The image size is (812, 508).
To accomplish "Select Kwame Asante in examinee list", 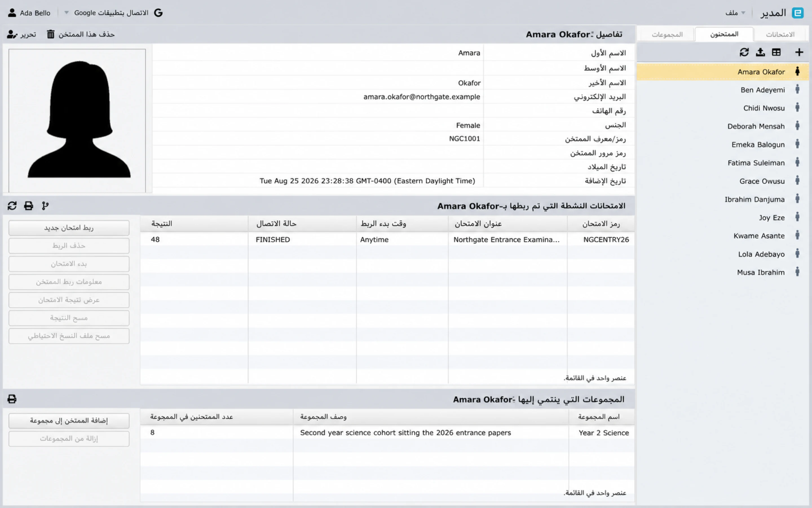I will (723, 236).
